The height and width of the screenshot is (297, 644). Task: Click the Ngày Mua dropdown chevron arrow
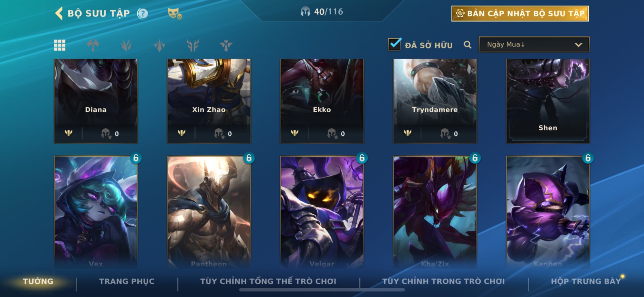coord(578,45)
